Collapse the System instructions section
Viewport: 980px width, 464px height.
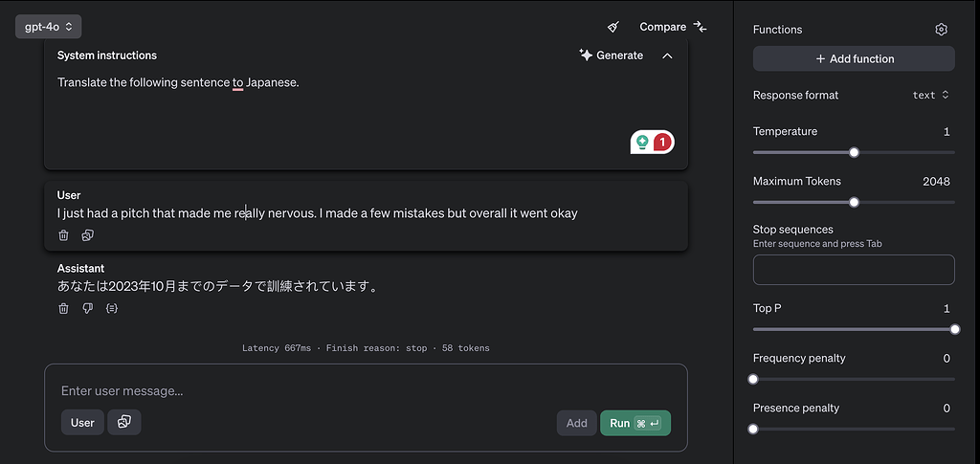pyautogui.click(x=667, y=55)
